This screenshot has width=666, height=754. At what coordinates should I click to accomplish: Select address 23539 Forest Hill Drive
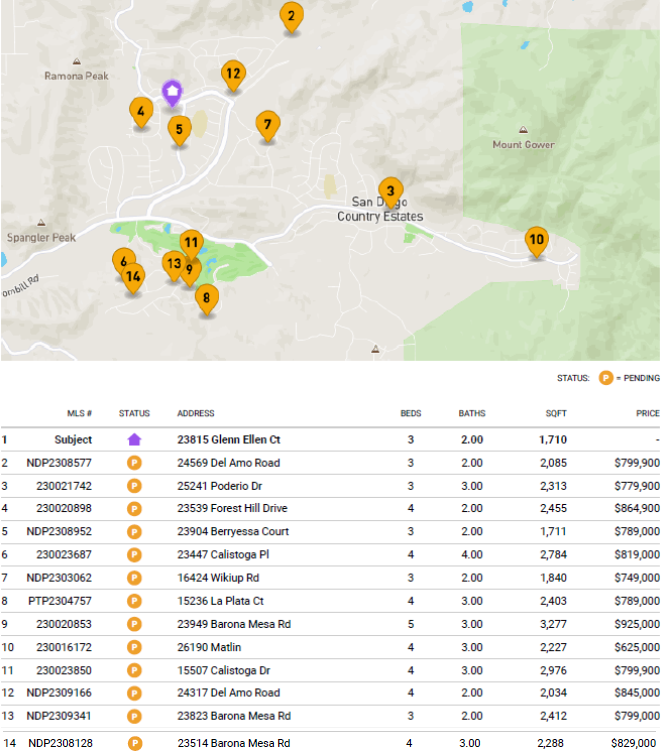point(232,508)
